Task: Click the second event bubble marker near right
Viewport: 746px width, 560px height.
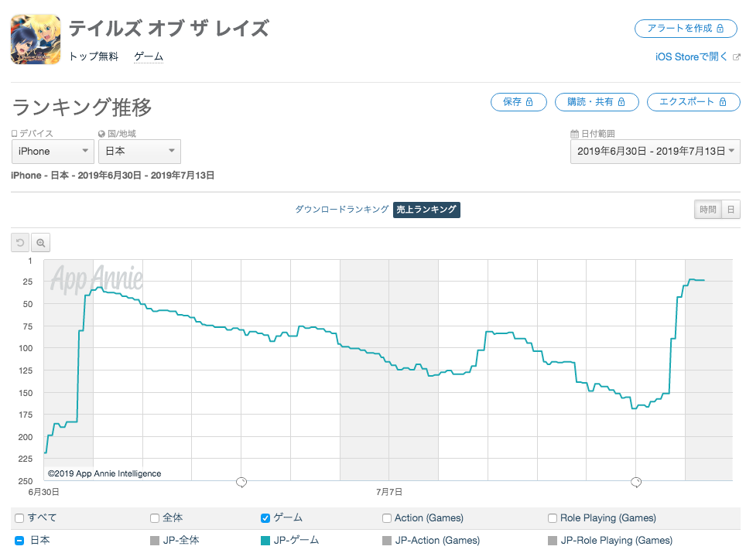Action: click(636, 482)
